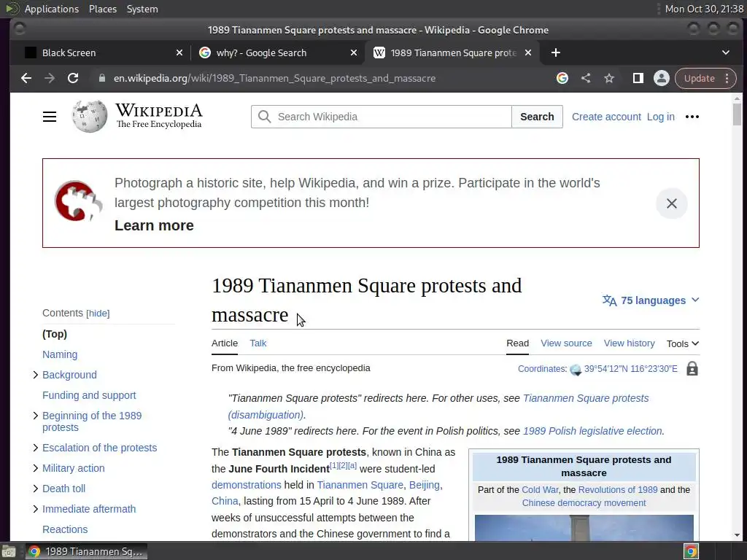
Task: Select the Article tab
Action: (225, 343)
